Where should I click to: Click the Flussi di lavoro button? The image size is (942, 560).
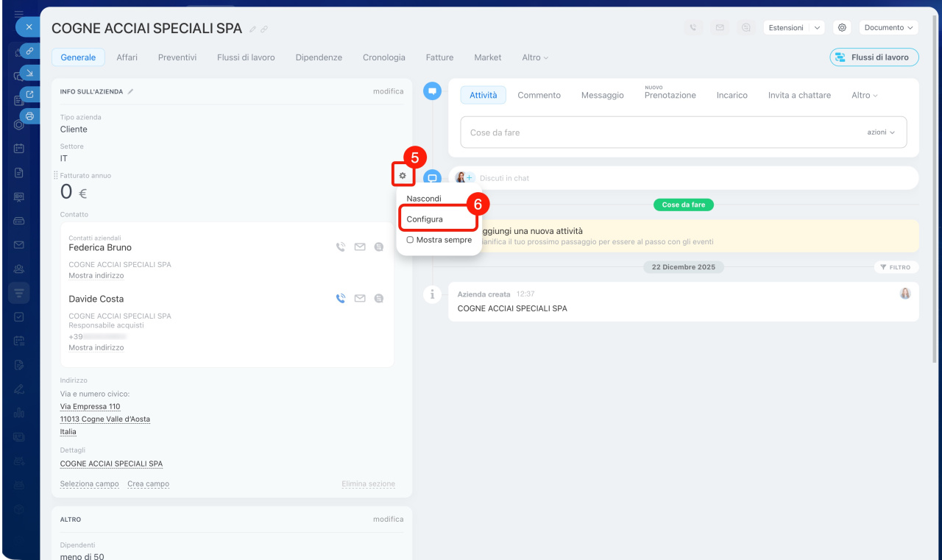pyautogui.click(x=874, y=57)
